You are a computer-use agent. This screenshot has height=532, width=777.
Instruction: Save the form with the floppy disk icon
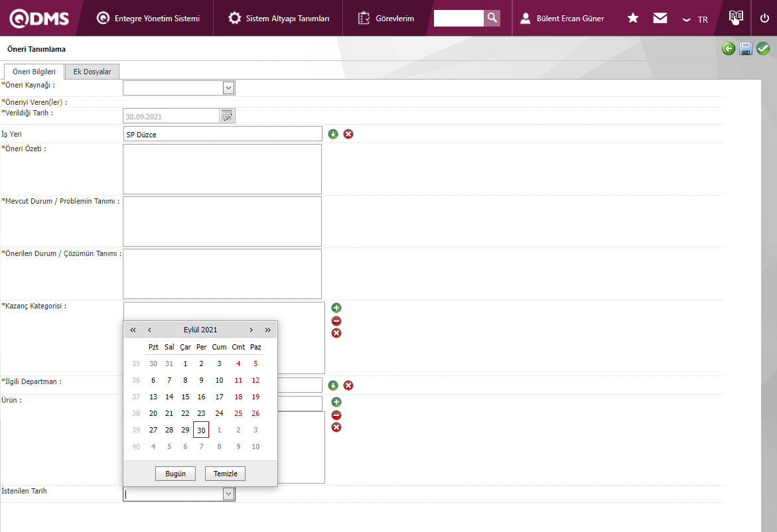click(x=746, y=48)
